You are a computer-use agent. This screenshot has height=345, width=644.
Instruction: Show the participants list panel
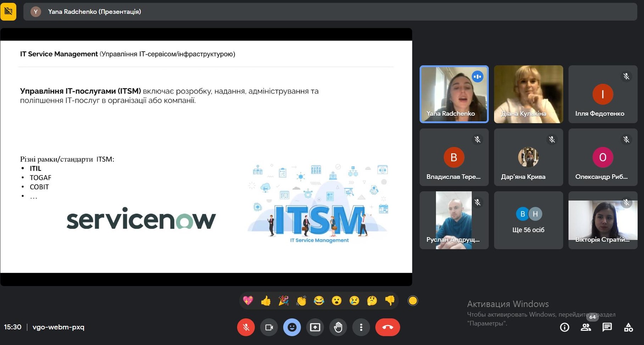pos(586,327)
